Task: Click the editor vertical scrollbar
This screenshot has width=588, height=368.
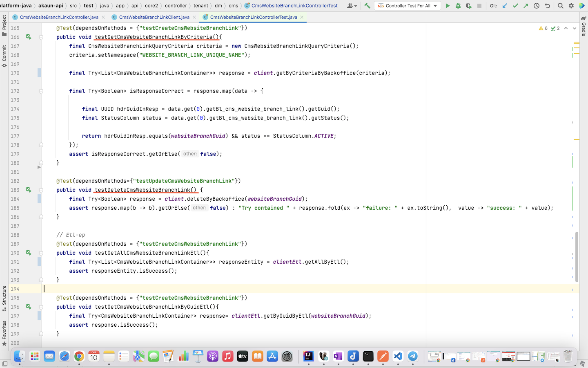Action: point(577,257)
